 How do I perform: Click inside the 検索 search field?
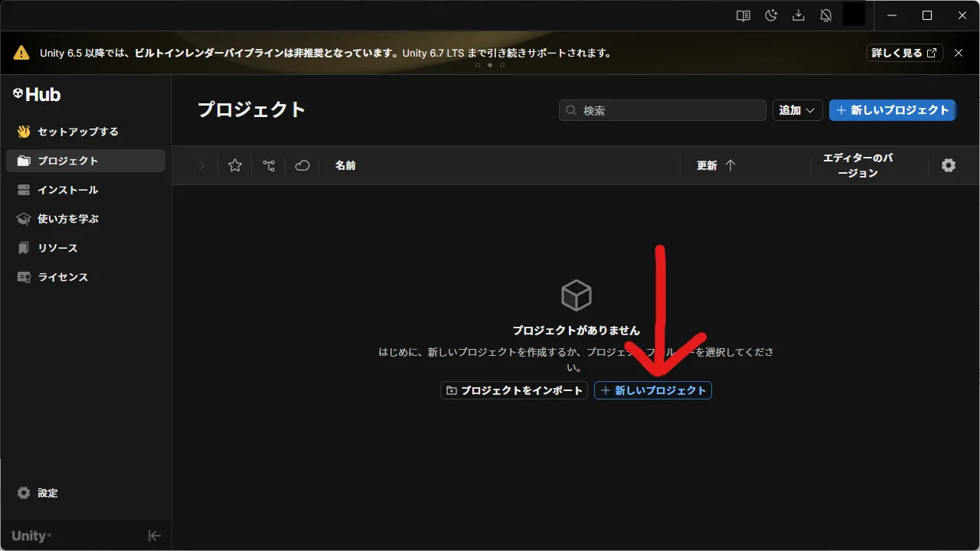tap(661, 109)
